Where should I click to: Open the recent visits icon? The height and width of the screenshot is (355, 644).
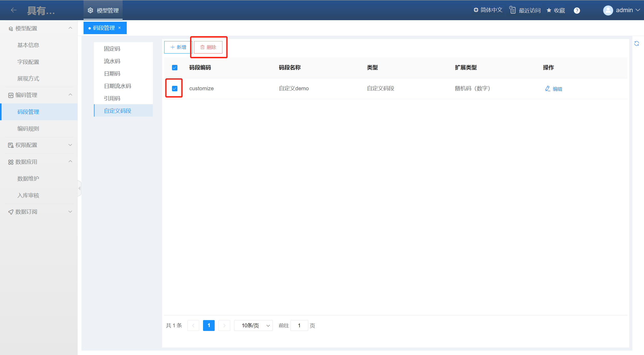pos(512,10)
